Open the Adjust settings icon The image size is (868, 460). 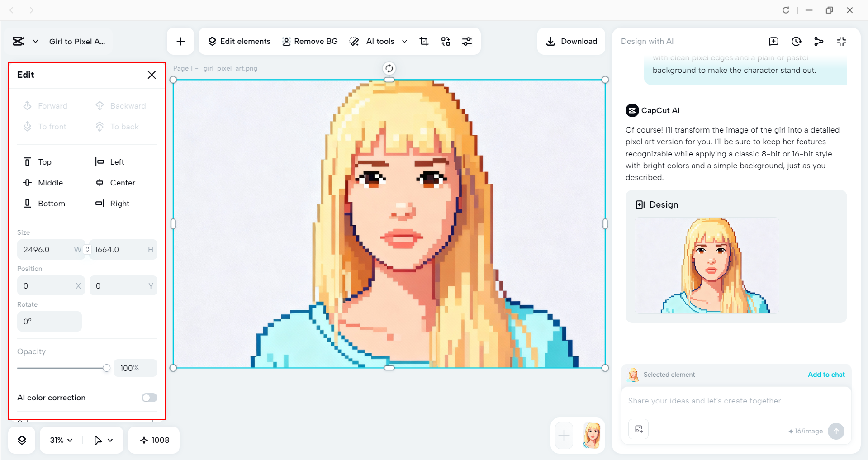click(x=467, y=41)
